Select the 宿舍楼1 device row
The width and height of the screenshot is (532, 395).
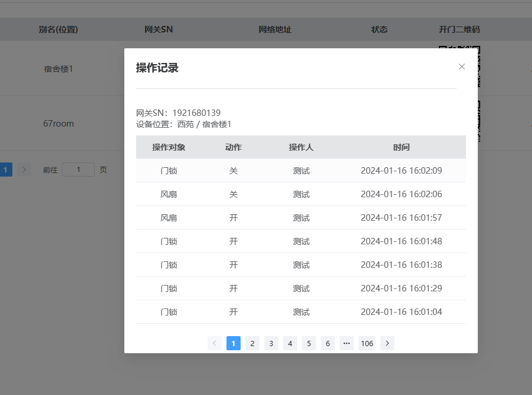pos(57,69)
